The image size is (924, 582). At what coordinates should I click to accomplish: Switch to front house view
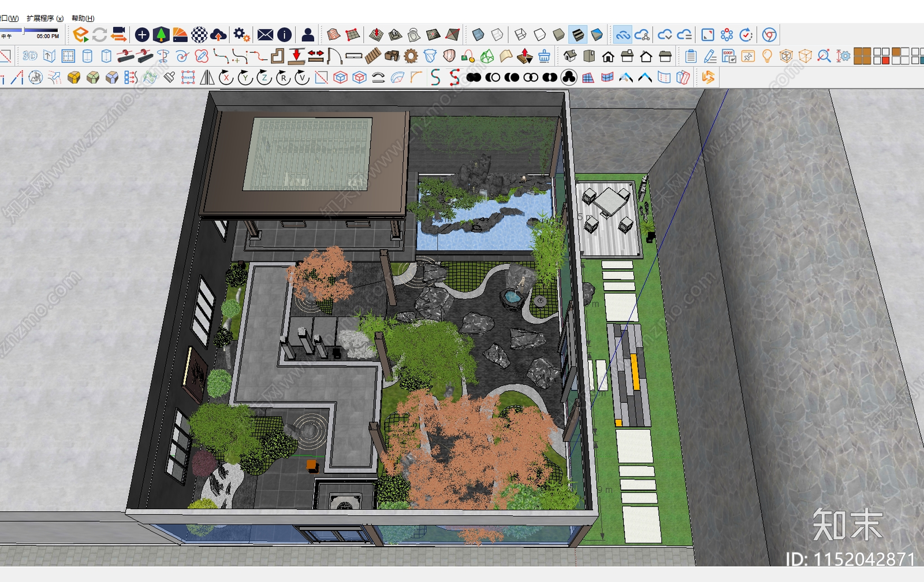pos(608,56)
